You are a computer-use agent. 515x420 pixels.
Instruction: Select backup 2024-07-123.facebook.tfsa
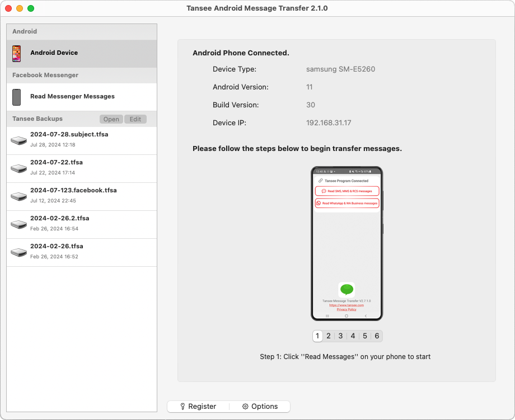[82, 196]
